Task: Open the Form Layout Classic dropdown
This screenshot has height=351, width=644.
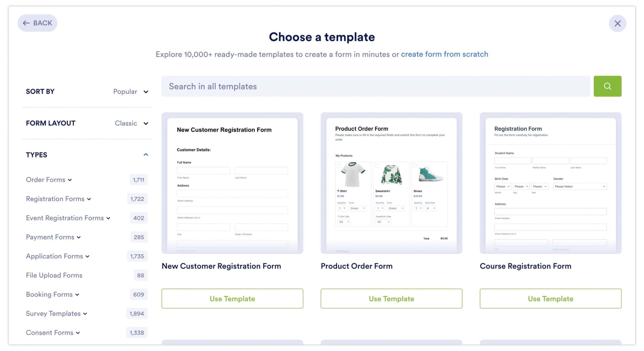Action: [x=131, y=123]
